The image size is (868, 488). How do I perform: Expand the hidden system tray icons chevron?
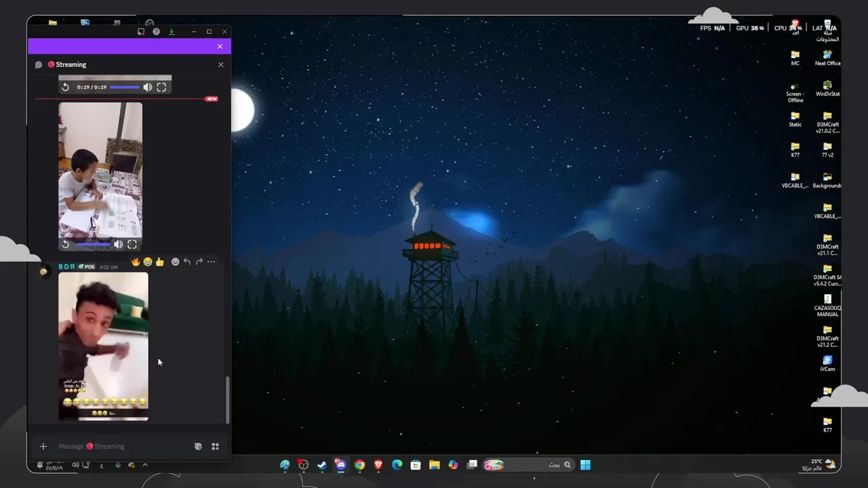point(144,465)
